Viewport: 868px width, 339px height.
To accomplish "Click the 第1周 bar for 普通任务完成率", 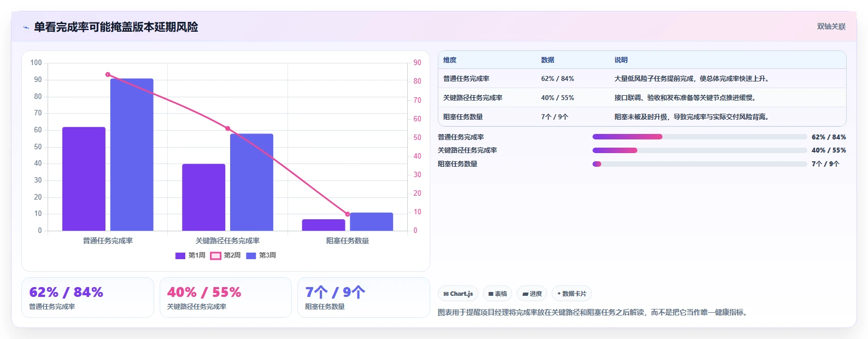I will (x=84, y=179).
